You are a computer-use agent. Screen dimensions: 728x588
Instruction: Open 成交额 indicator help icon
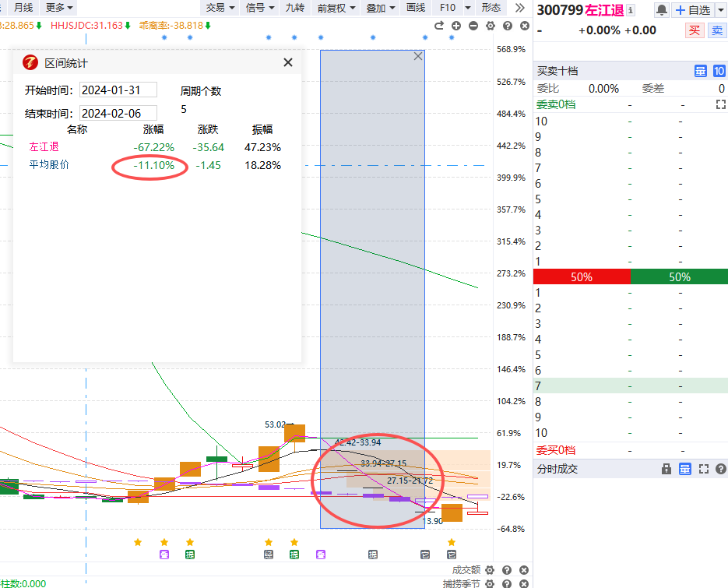point(507,570)
